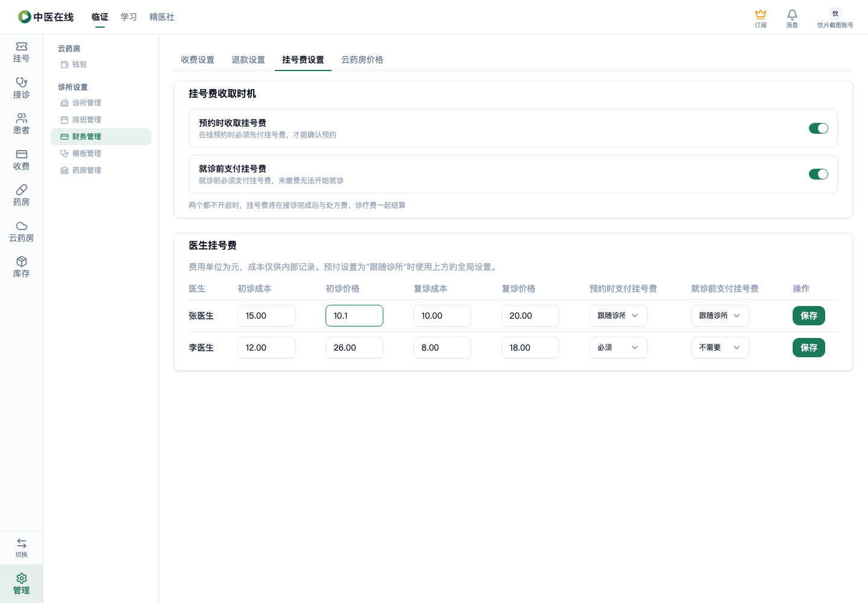Open the 精医社 top navigation item
The image size is (868, 603).
(162, 17)
